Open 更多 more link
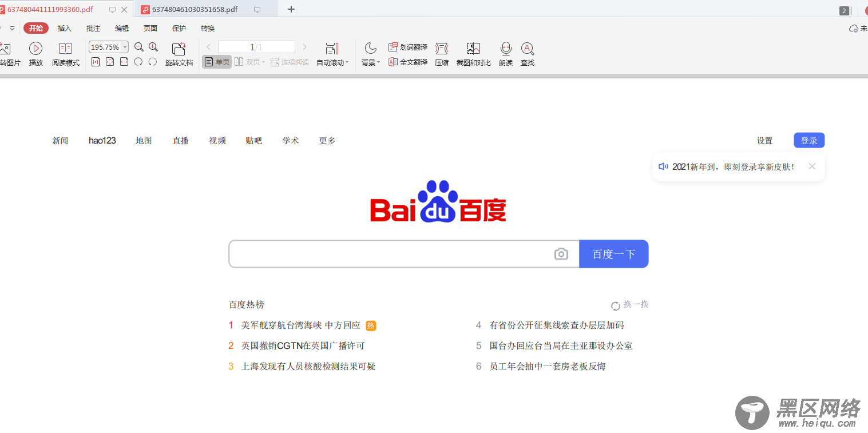Screen dimensions: 868x433 [327, 141]
